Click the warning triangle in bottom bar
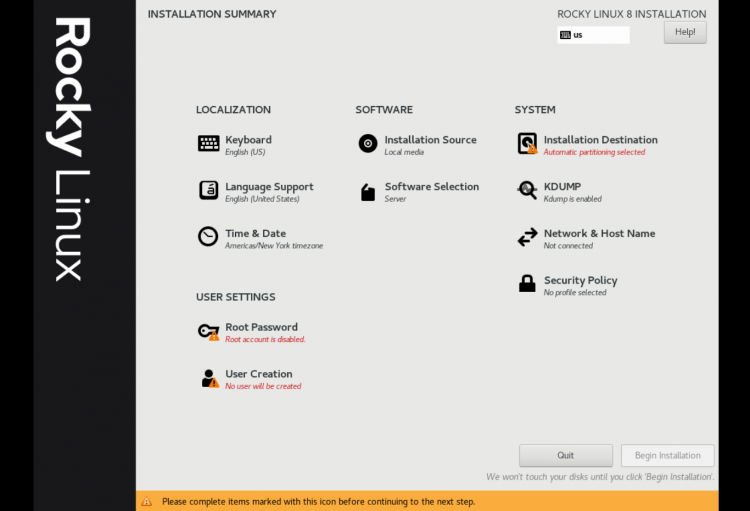 coord(147,501)
